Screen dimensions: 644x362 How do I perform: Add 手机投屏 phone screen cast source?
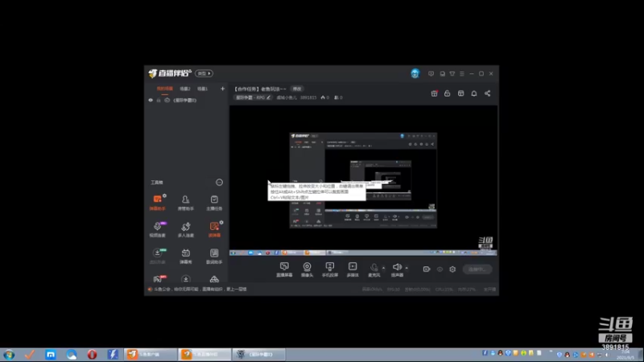[330, 269]
